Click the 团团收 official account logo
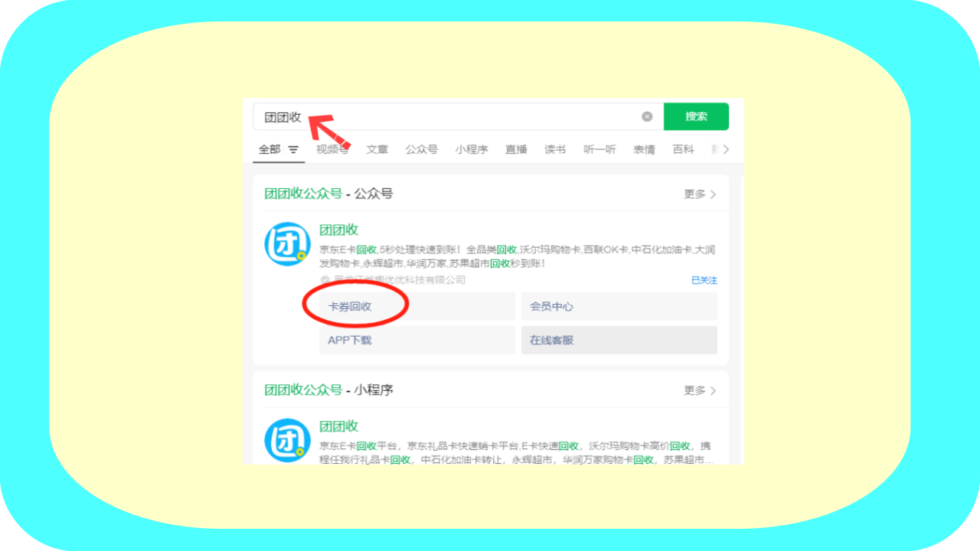The image size is (980, 551). 286,244
